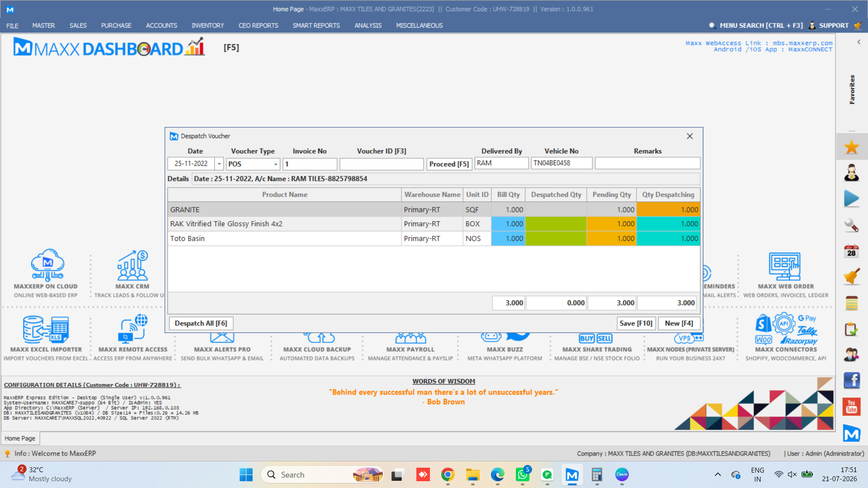868x488 pixels.
Task: Click the Taskbar Search box
Action: click(x=322, y=474)
